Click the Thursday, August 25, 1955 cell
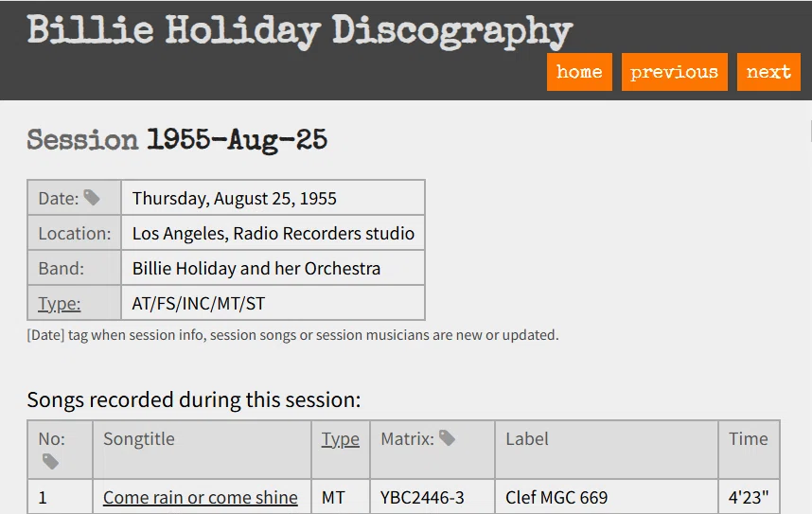 pyautogui.click(x=273, y=198)
